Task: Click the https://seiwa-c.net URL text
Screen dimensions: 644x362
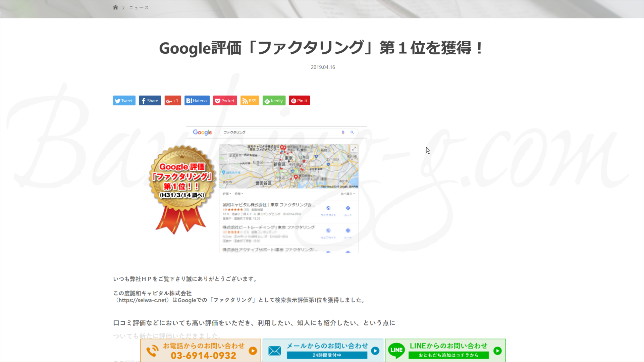Action: tap(142, 300)
